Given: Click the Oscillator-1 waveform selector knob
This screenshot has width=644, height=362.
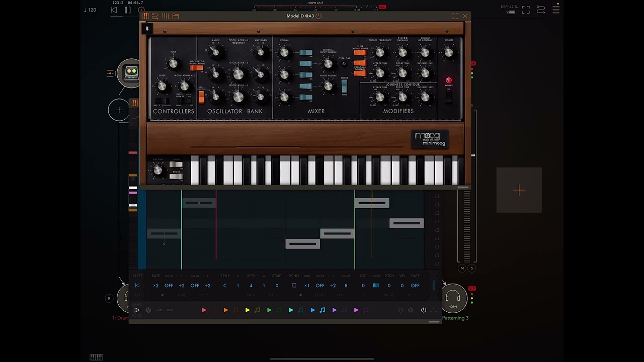Looking at the screenshot, I should tap(260, 52).
